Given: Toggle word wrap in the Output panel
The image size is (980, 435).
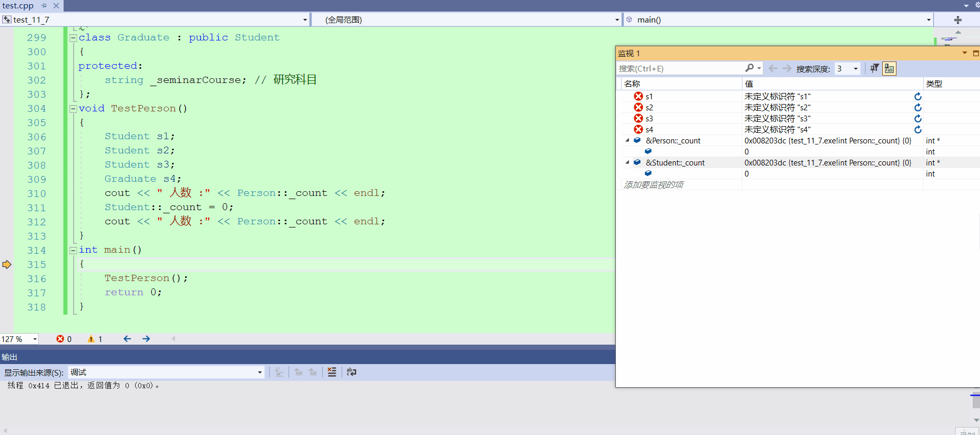Looking at the screenshot, I should [x=352, y=372].
